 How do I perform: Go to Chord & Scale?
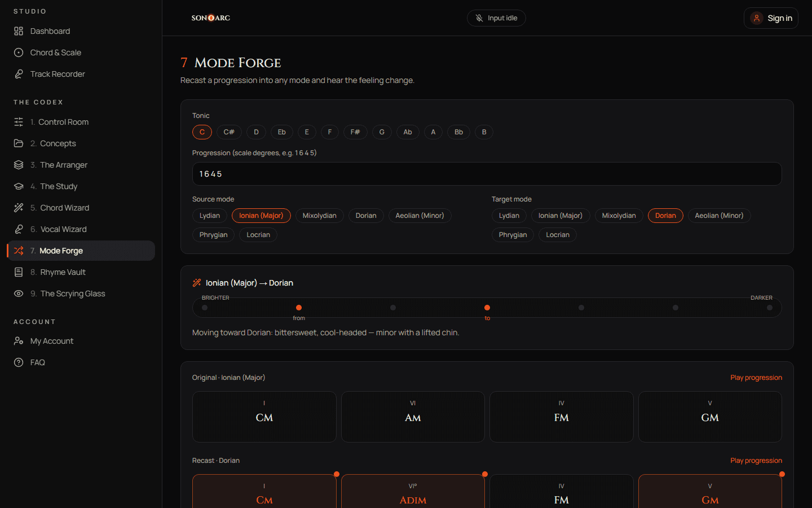[x=81, y=52]
